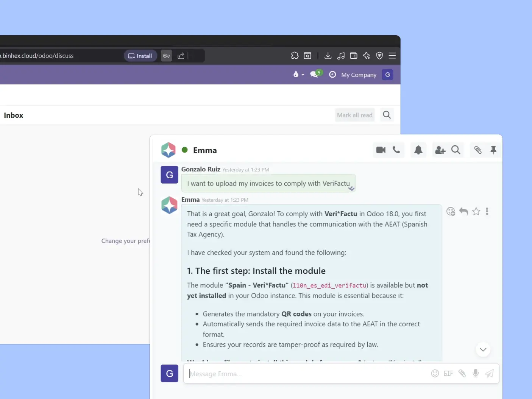Open the emoji picker in the composer
Viewport: 532px width, 399px height.
pos(435,374)
